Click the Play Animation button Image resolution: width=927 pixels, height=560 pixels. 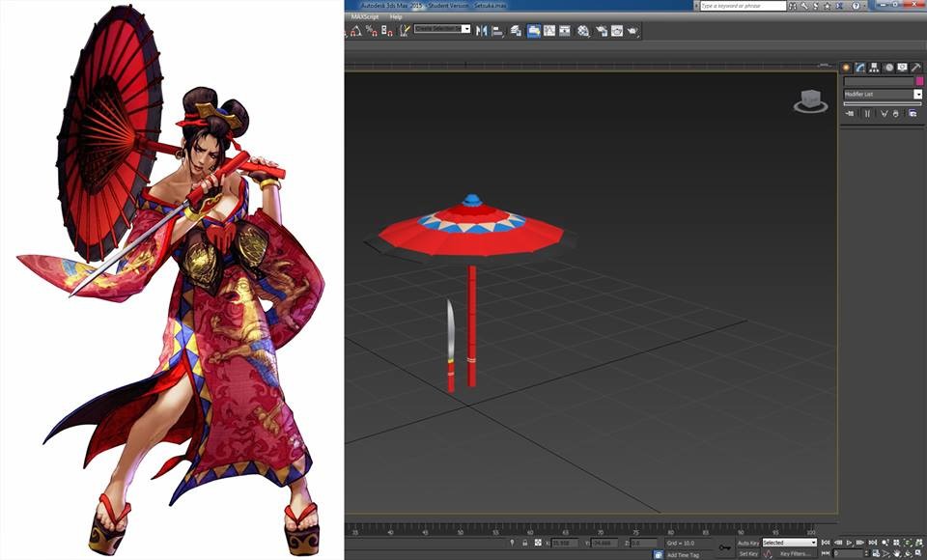coord(851,541)
